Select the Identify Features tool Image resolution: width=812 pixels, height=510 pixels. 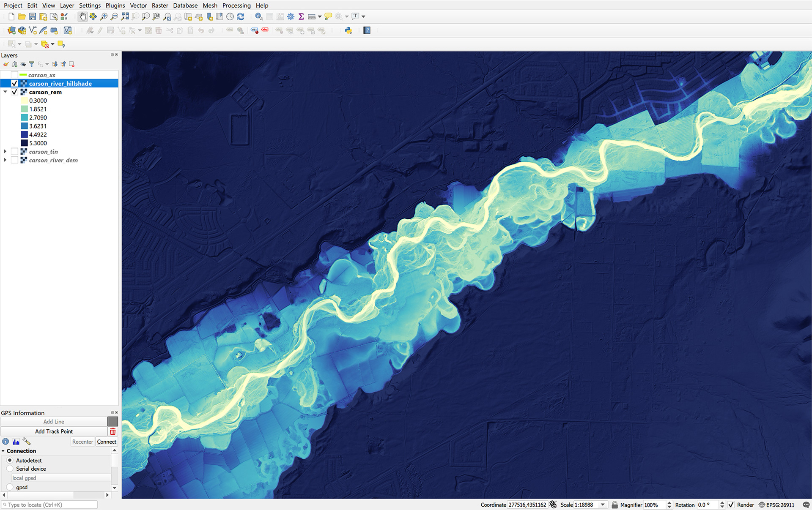pos(259,16)
